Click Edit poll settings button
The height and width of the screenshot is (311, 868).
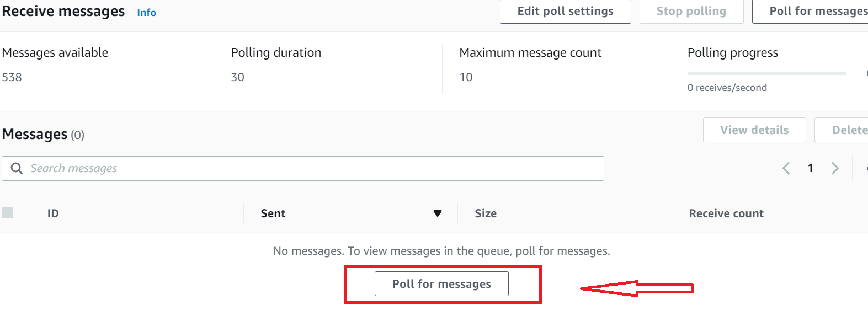565,11
